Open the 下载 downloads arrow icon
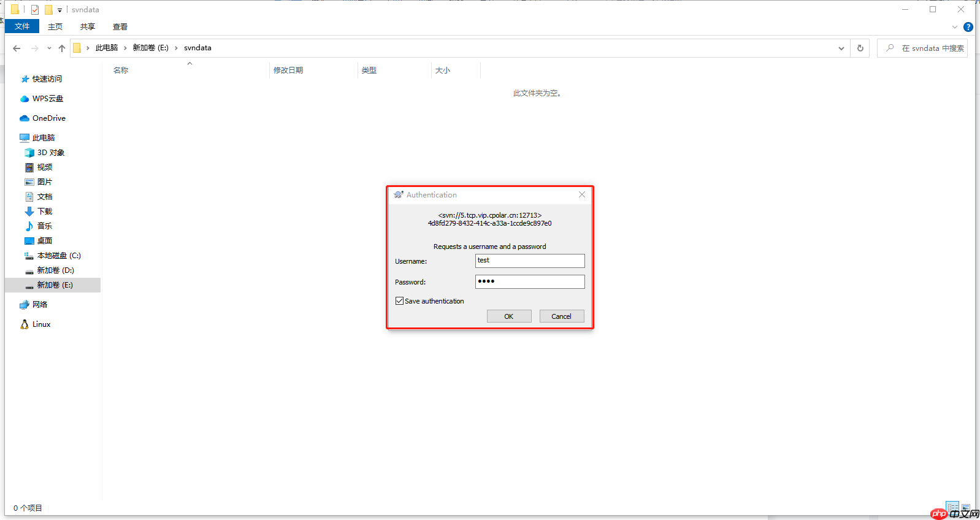980x520 pixels. click(x=29, y=212)
